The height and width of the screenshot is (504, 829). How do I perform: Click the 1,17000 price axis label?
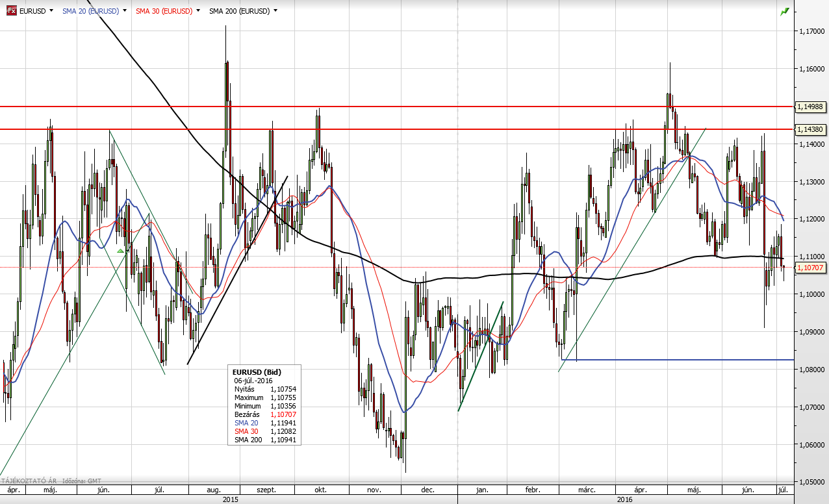click(x=812, y=31)
